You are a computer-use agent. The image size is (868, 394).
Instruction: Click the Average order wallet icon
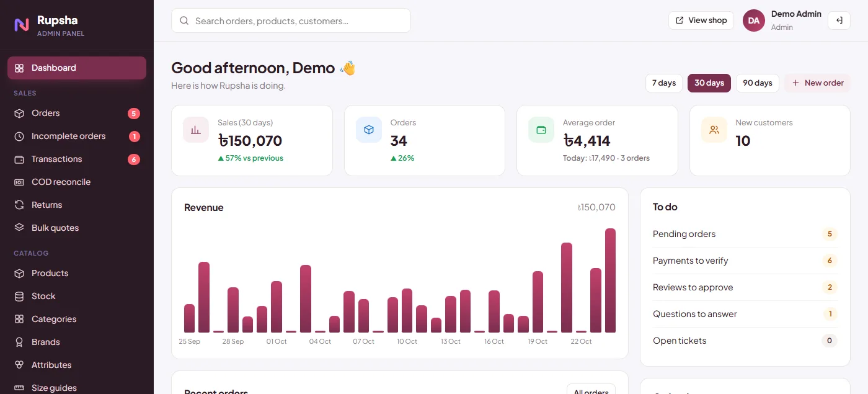click(x=541, y=130)
